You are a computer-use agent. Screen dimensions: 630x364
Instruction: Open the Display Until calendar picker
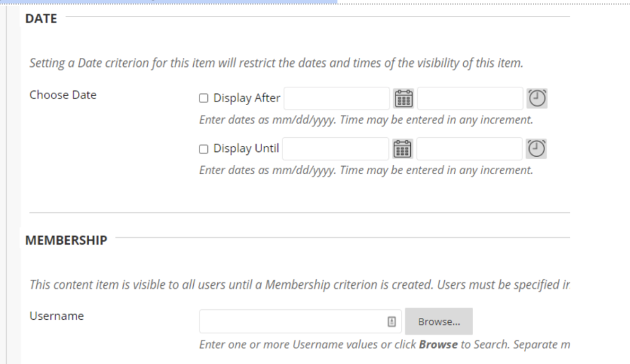click(402, 149)
